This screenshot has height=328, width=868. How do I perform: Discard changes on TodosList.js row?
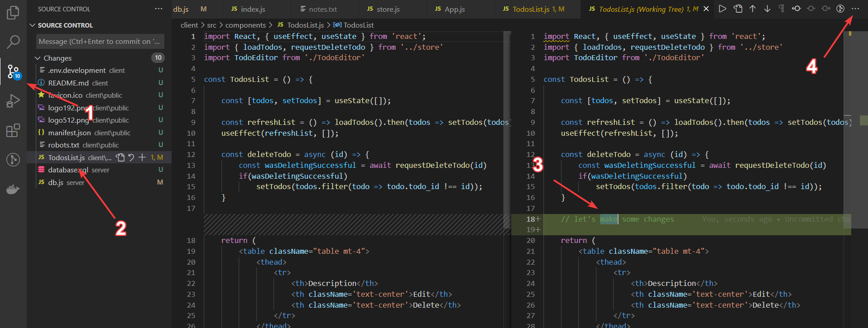coord(131,157)
